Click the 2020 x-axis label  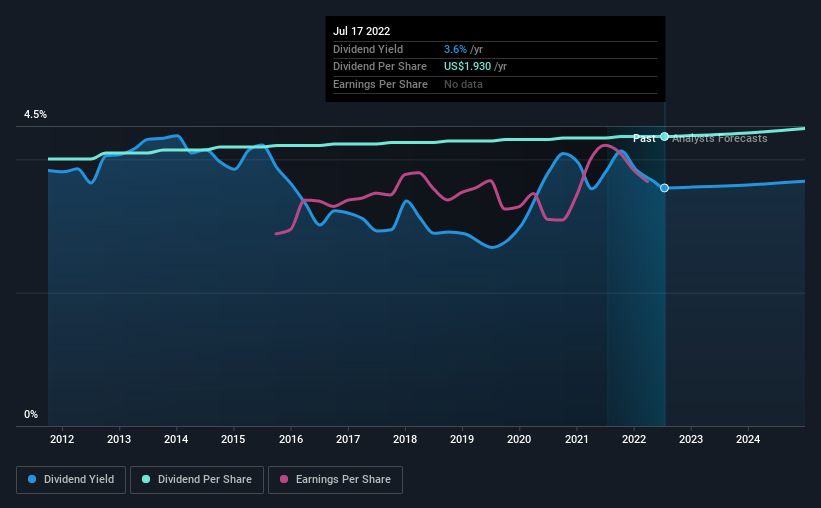click(x=519, y=439)
